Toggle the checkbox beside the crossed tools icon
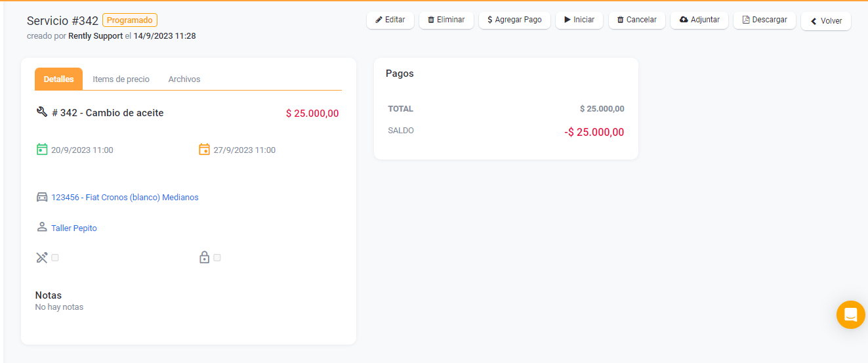 (x=55, y=257)
